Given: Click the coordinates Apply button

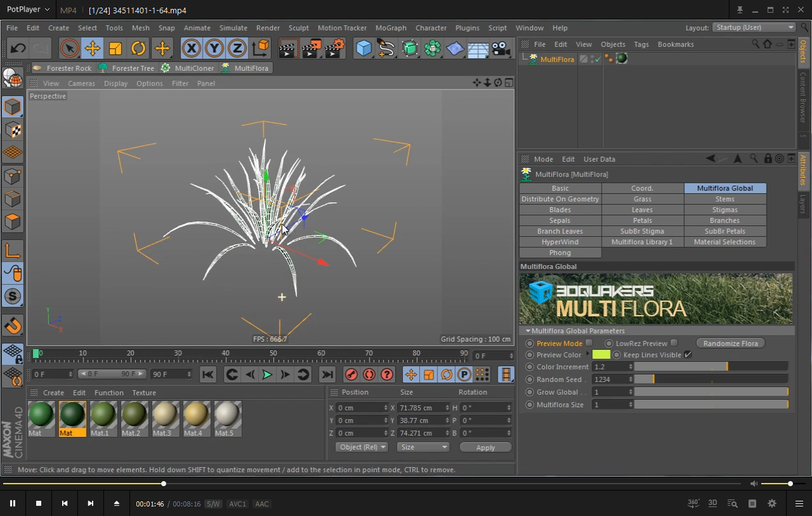Looking at the screenshot, I should coord(485,447).
